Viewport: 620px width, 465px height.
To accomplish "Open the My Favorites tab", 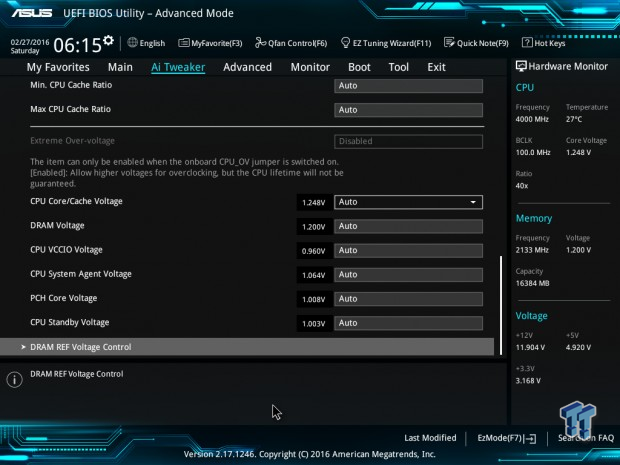I will click(58, 67).
